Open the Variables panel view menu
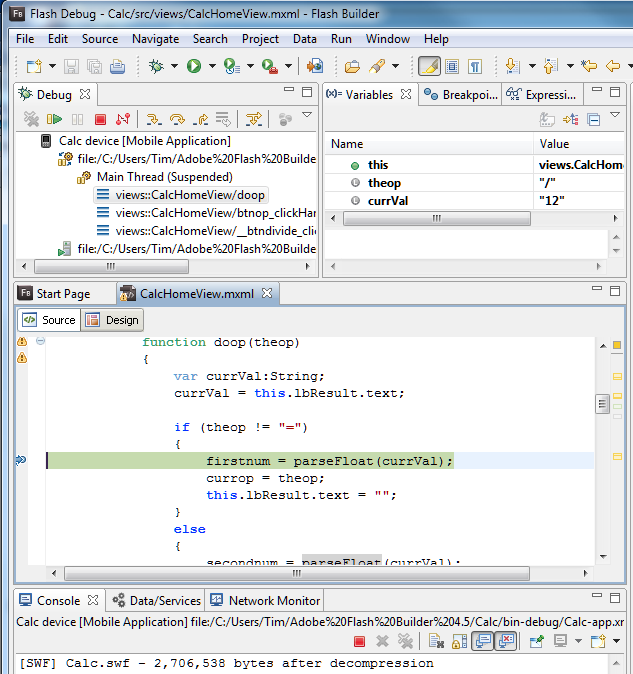The height and width of the screenshot is (674, 633). click(x=615, y=115)
